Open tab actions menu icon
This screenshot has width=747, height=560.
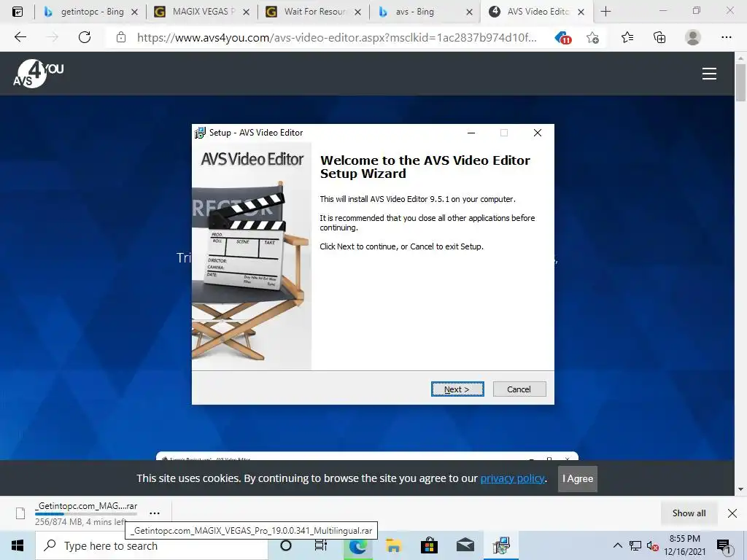[18, 12]
